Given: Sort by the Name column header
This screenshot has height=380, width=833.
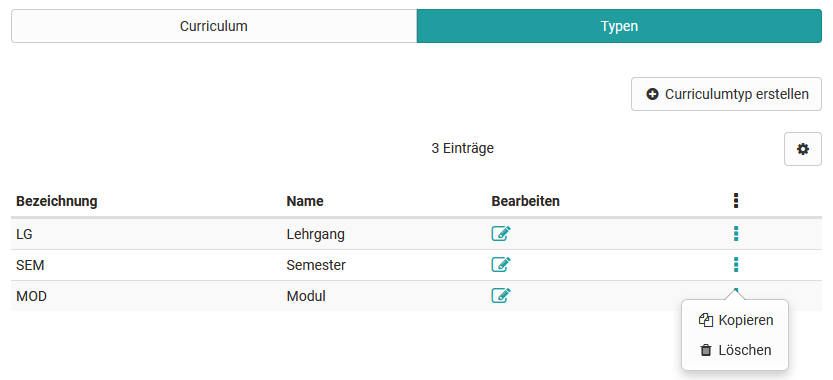Looking at the screenshot, I should click(x=305, y=201).
